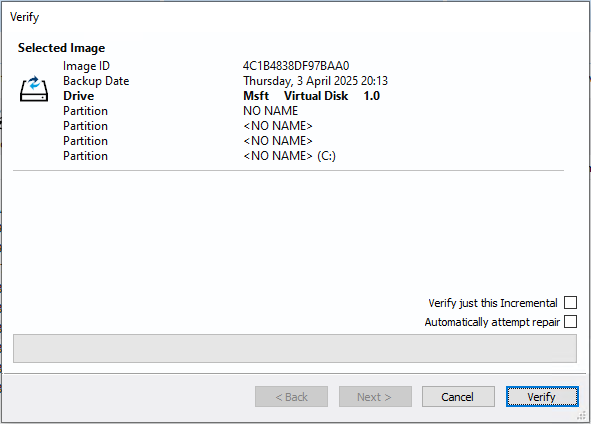The image size is (591, 424).
Task: Click the Verify just this Incremental label
Action: (493, 303)
